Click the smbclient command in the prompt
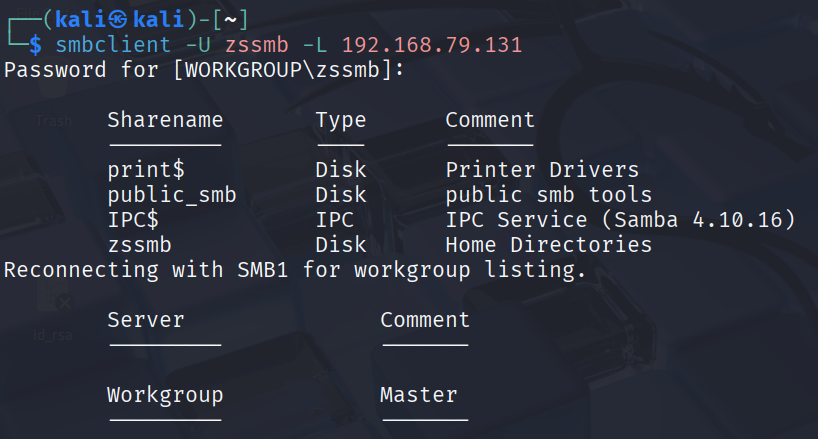Image resolution: width=818 pixels, height=439 pixels. (107, 45)
